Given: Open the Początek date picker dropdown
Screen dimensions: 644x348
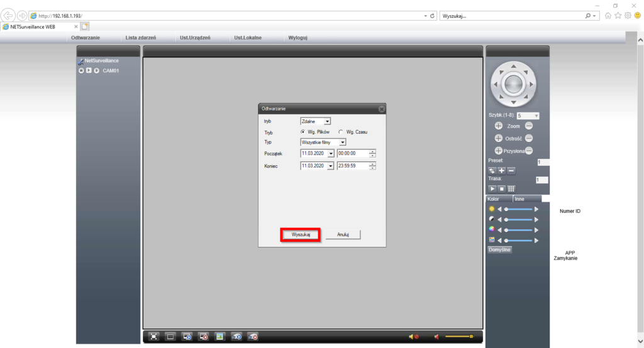Looking at the screenshot, I should pos(331,154).
